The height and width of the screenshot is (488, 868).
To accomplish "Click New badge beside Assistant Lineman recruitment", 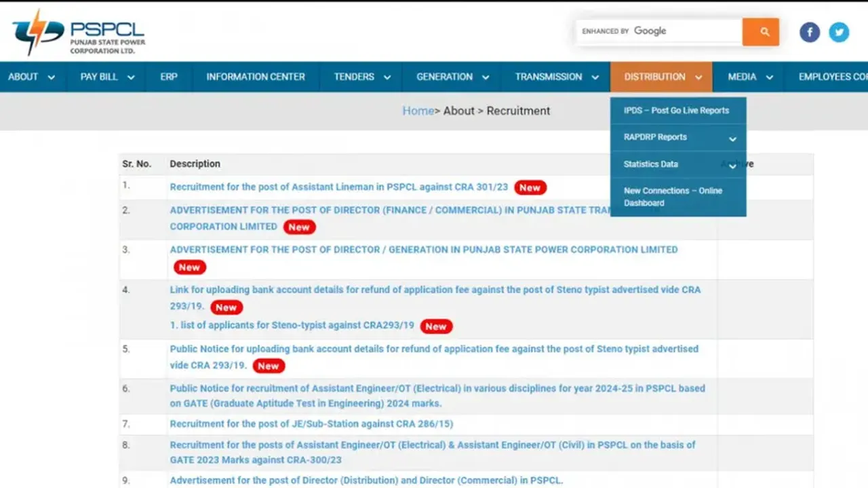I will point(530,187).
